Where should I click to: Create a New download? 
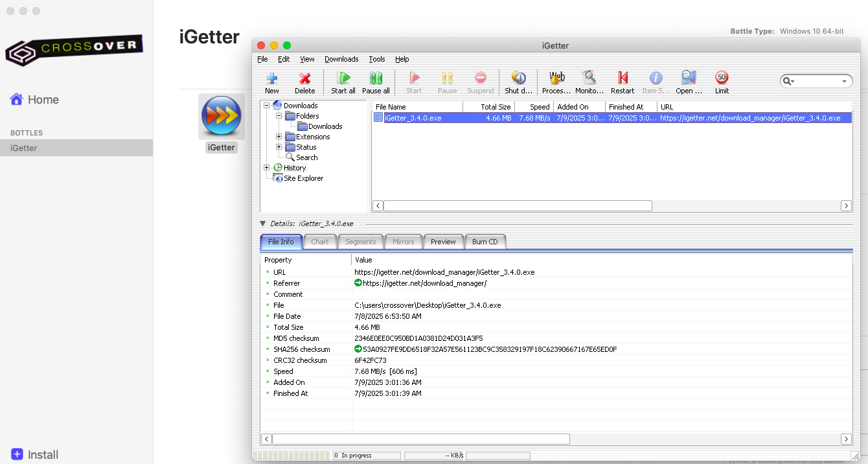click(x=271, y=81)
